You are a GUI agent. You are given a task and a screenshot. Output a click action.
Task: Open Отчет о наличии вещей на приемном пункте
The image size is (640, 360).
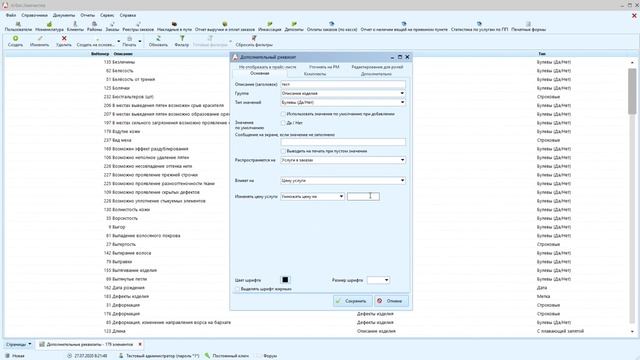(x=404, y=27)
